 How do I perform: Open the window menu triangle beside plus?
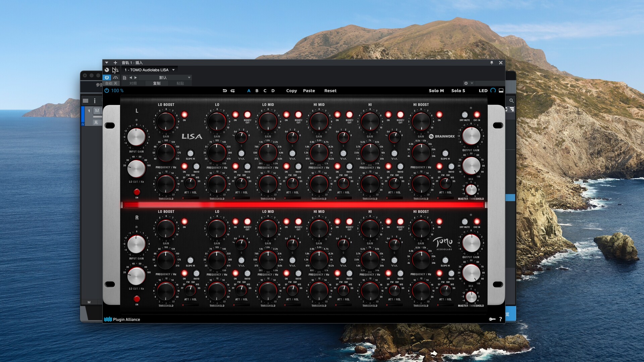pos(107,63)
